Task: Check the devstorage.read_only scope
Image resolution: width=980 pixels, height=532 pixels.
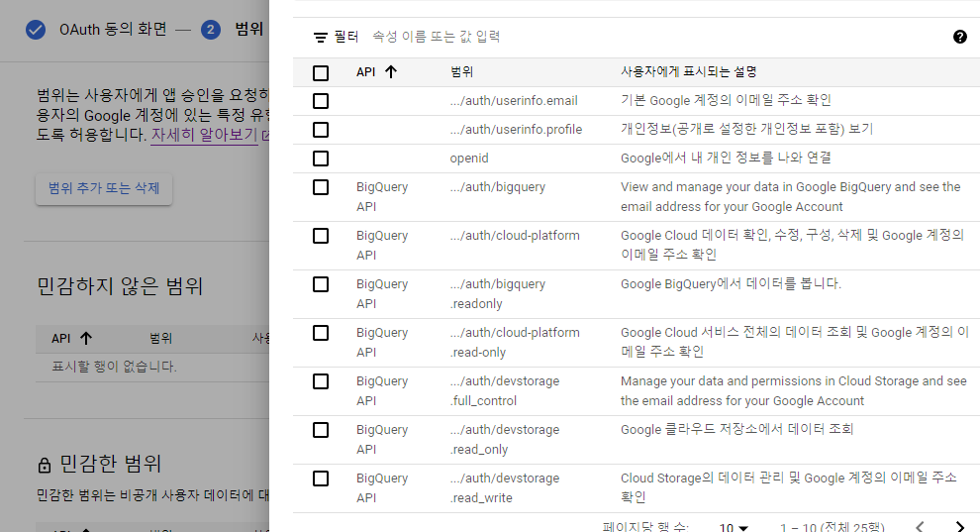Action: (x=321, y=430)
